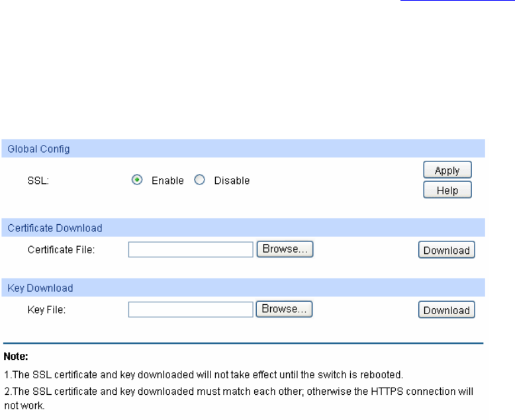The image size is (515, 420).
Task: Click the 'Certificate File:' label
Action: [x=61, y=250]
